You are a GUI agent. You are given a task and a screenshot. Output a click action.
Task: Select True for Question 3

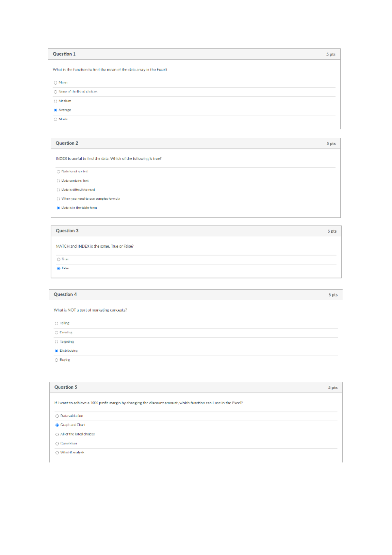59,260
